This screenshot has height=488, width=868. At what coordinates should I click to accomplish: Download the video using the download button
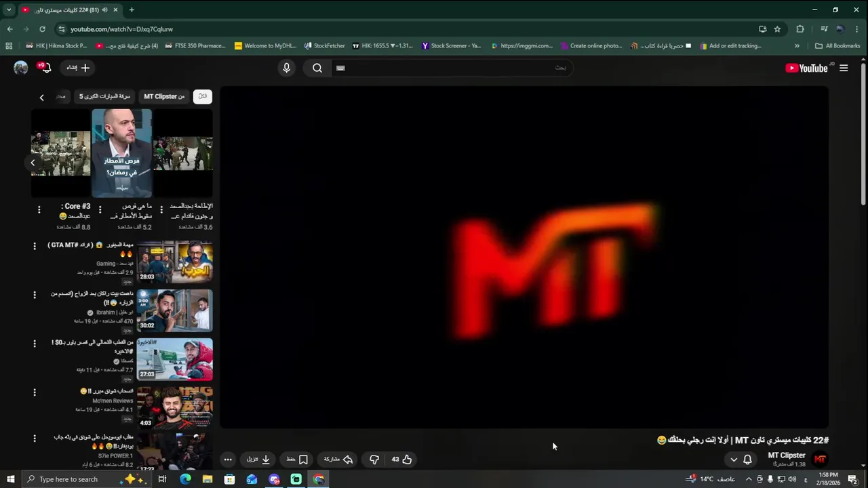coord(259,460)
